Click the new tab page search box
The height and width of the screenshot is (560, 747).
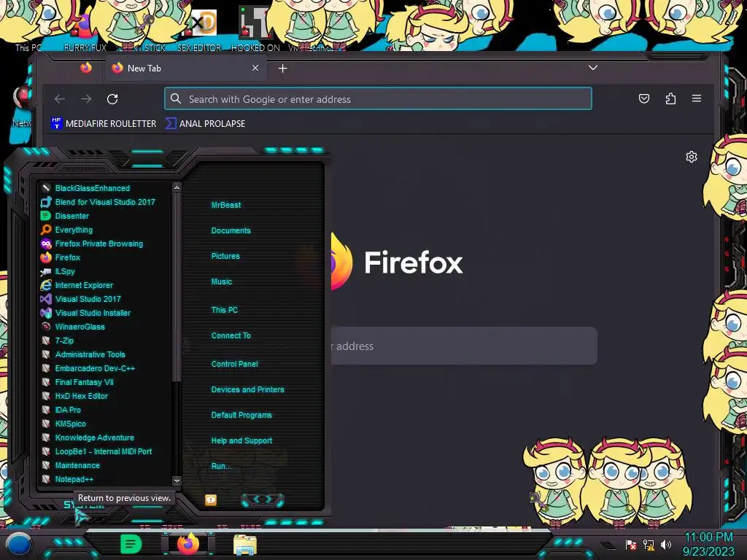[x=464, y=346]
